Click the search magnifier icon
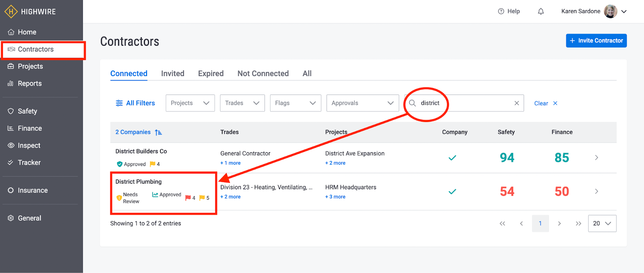The height and width of the screenshot is (273, 644). pos(413,103)
